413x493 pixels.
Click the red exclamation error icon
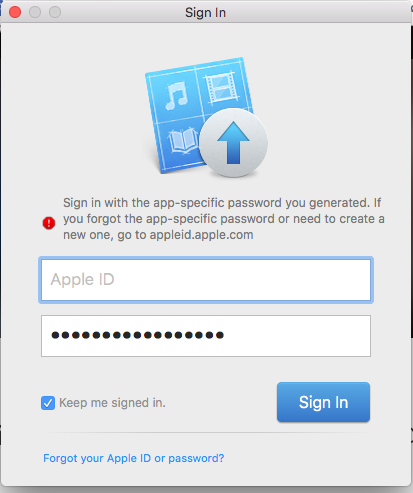pyautogui.click(x=49, y=223)
